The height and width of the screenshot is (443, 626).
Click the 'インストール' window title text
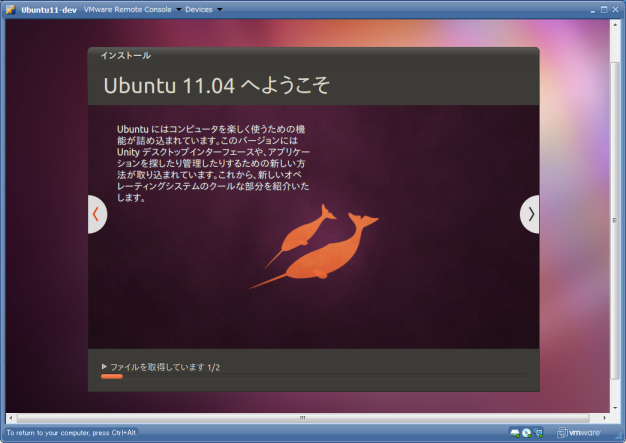point(126,55)
